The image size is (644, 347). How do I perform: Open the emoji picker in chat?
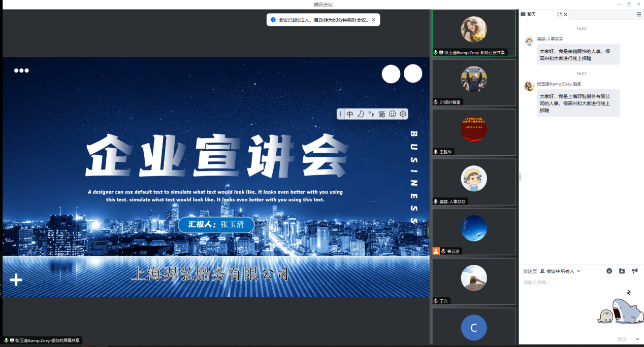point(609,271)
